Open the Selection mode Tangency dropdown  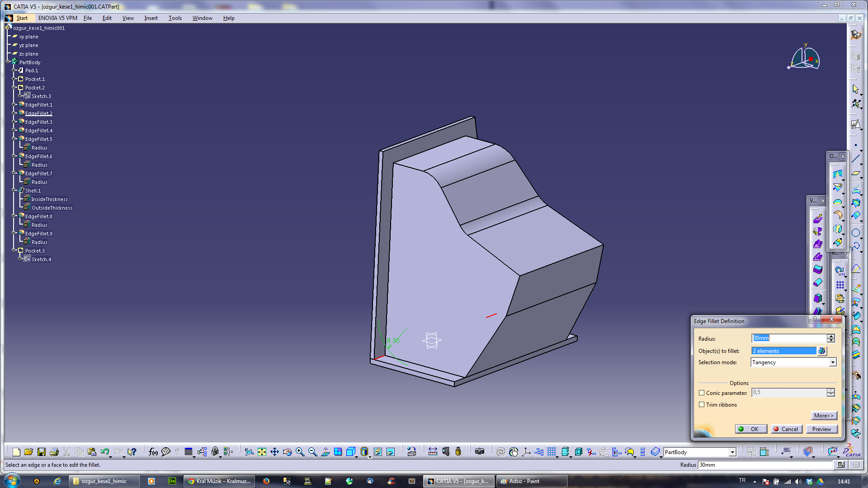tap(832, 362)
